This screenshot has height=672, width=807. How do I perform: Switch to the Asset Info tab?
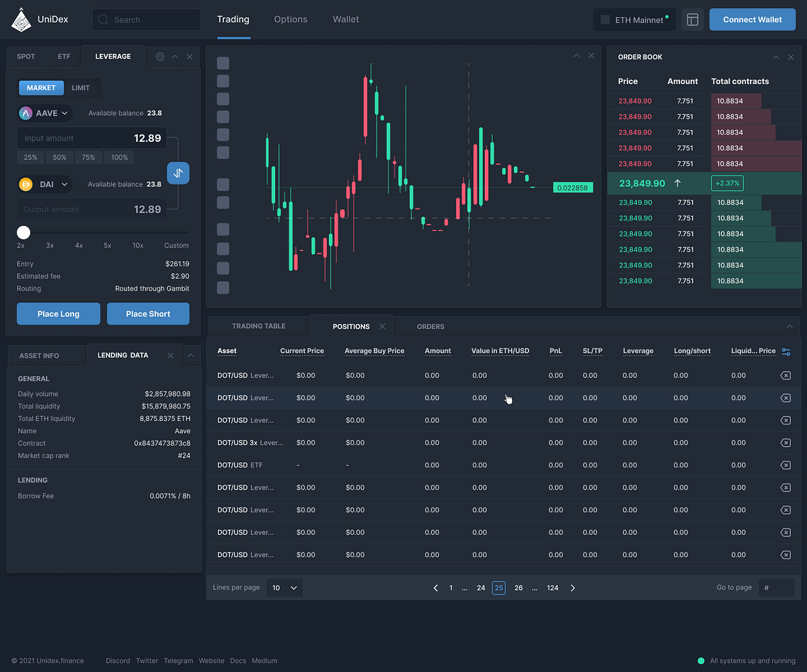39,355
